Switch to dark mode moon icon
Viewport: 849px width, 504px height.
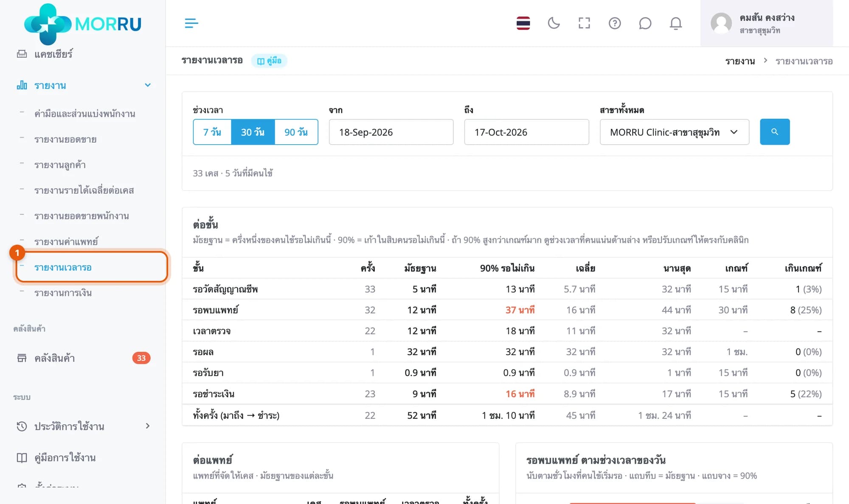click(554, 23)
